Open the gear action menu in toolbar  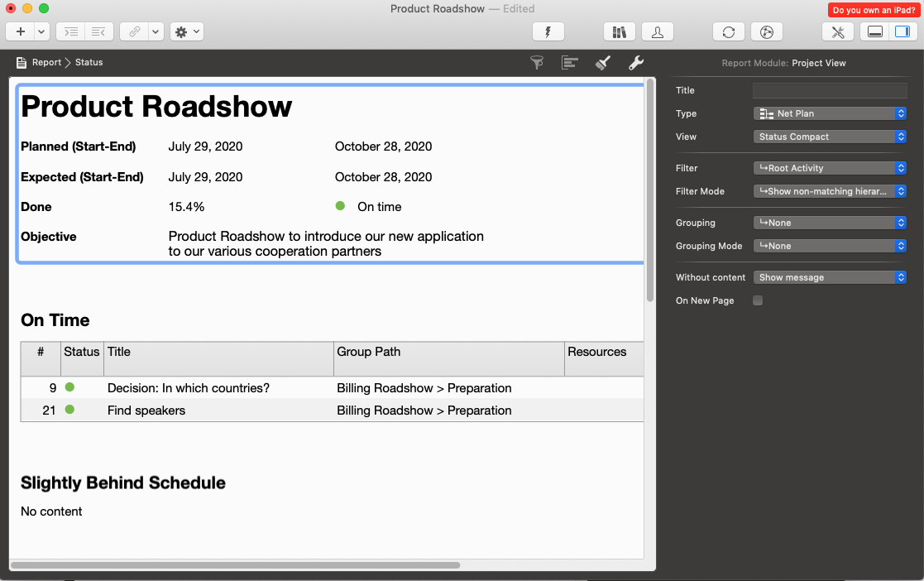click(186, 31)
